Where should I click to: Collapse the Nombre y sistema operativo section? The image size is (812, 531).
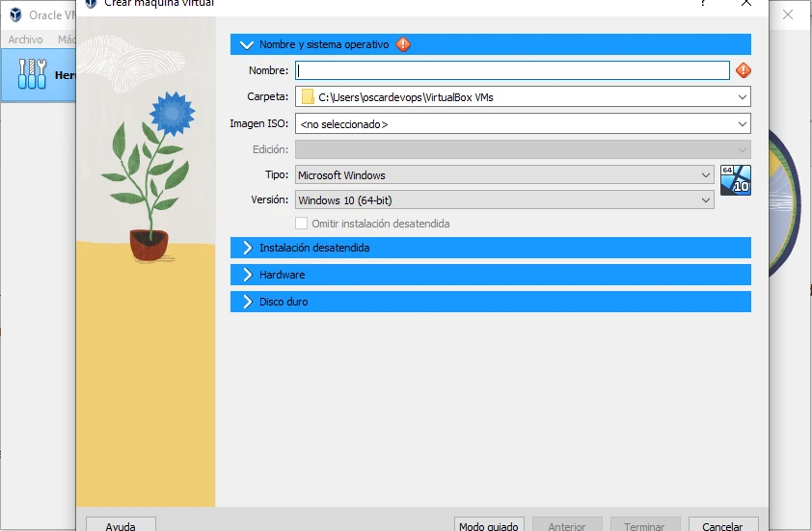pos(491,44)
